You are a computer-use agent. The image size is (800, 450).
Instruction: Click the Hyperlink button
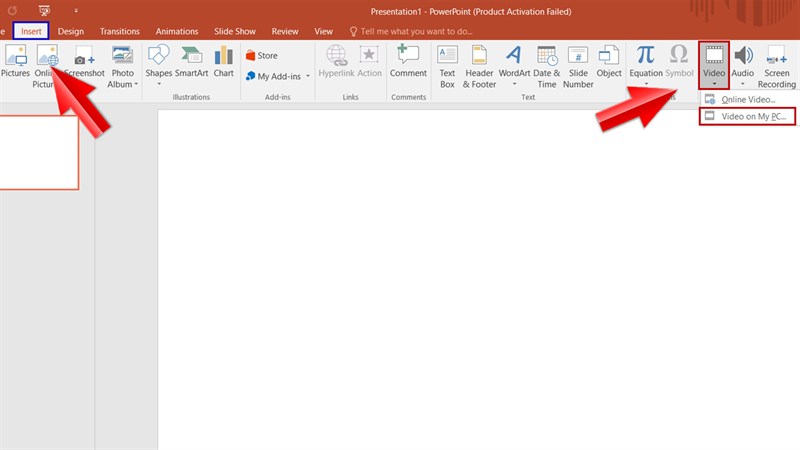pos(336,61)
